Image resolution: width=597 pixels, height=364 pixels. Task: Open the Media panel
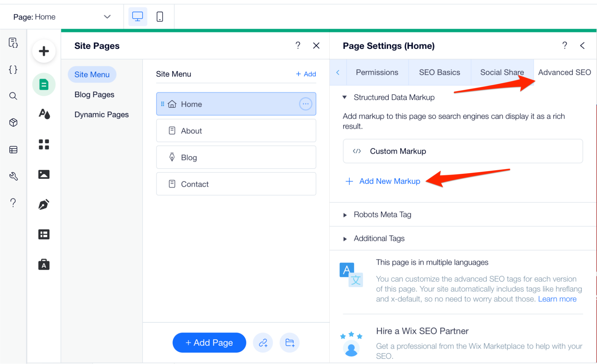point(44,174)
